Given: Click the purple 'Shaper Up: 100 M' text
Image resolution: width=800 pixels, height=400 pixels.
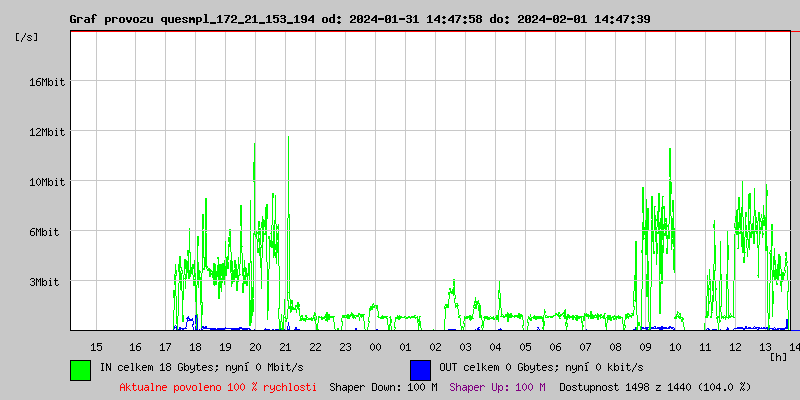Looking at the screenshot, I should 497,387.
